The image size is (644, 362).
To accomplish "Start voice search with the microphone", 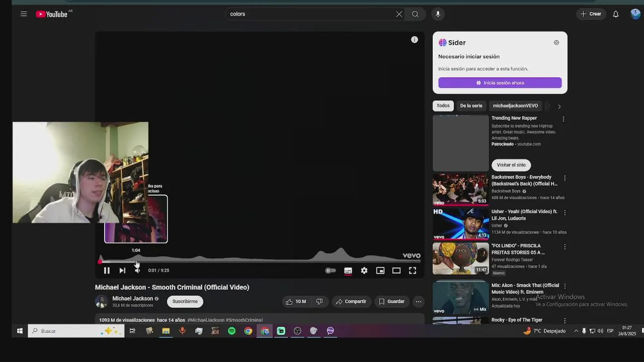I will pyautogui.click(x=438, y=14).
